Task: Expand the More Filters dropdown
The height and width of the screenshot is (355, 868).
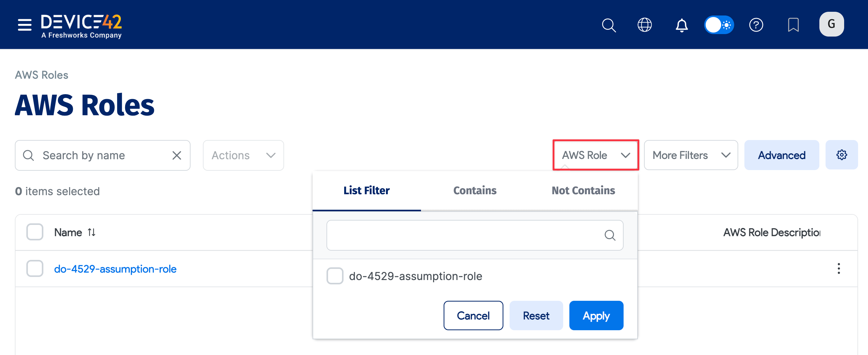Action: [690, 155]
